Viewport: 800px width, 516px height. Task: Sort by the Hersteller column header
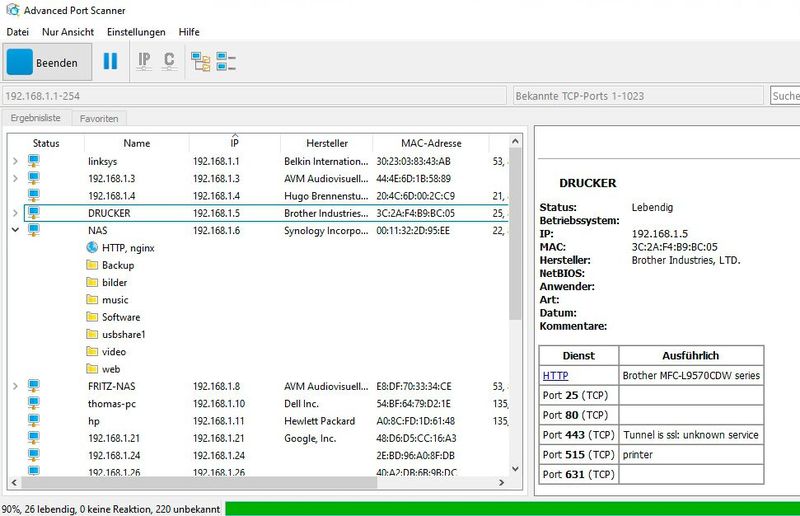[x=327, y=143]
